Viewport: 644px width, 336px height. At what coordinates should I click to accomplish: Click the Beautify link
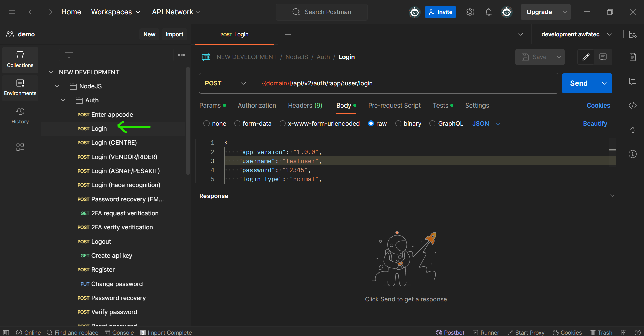pos(595,124)
